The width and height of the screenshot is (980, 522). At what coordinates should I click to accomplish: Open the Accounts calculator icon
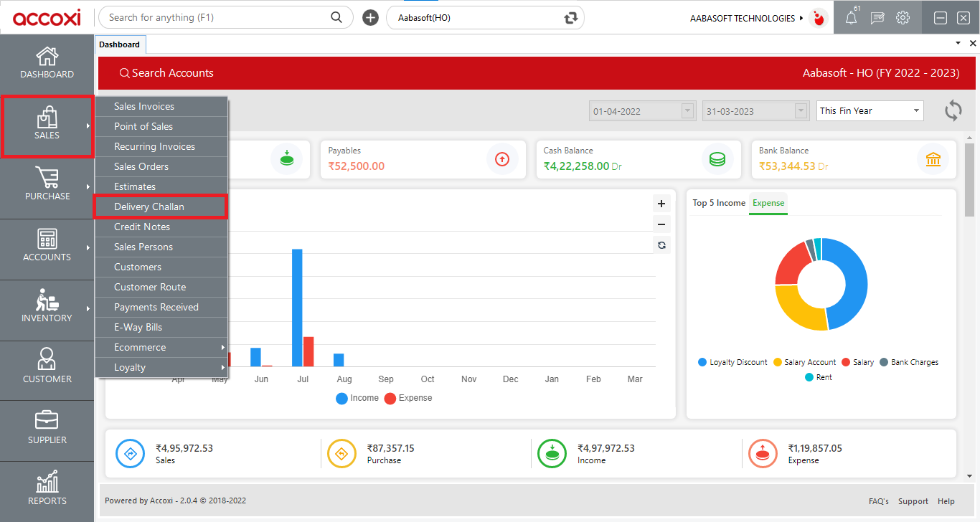(47, 239)
